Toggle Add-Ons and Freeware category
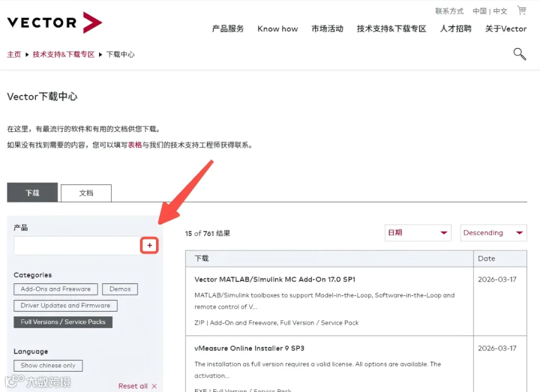540x392 pixels. pos(56,289)
